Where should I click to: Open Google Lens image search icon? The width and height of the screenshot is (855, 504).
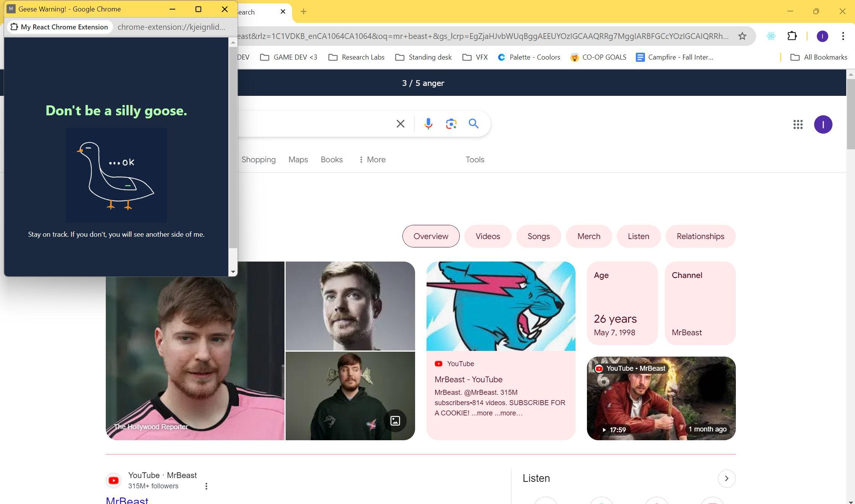click(451, 124)
